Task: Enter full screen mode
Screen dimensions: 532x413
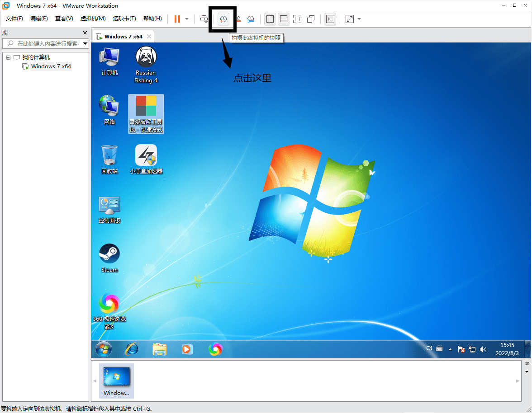Action: [x=297, y=19]
